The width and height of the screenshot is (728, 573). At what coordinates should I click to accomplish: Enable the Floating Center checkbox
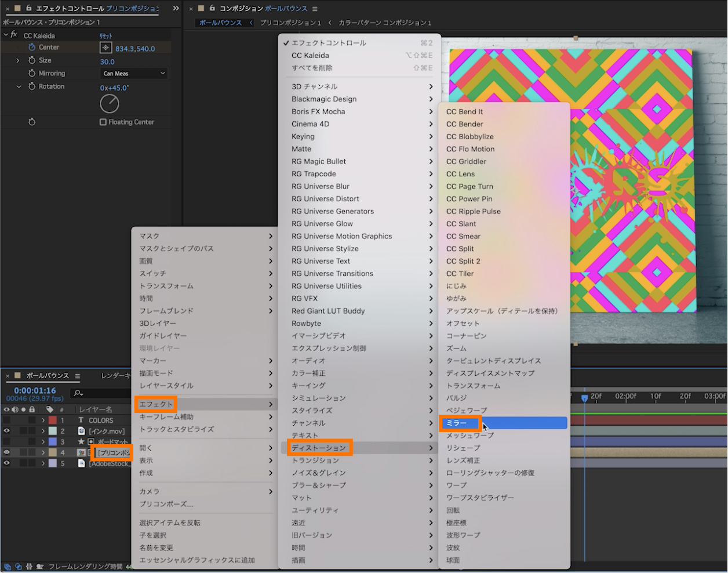tap(103, 122)
